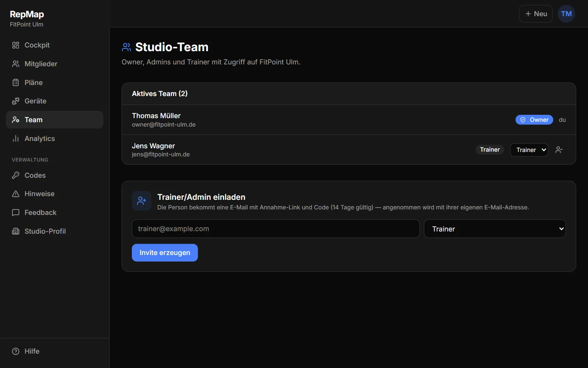Click the invite user-plus icon tile

tap(141, 201)
